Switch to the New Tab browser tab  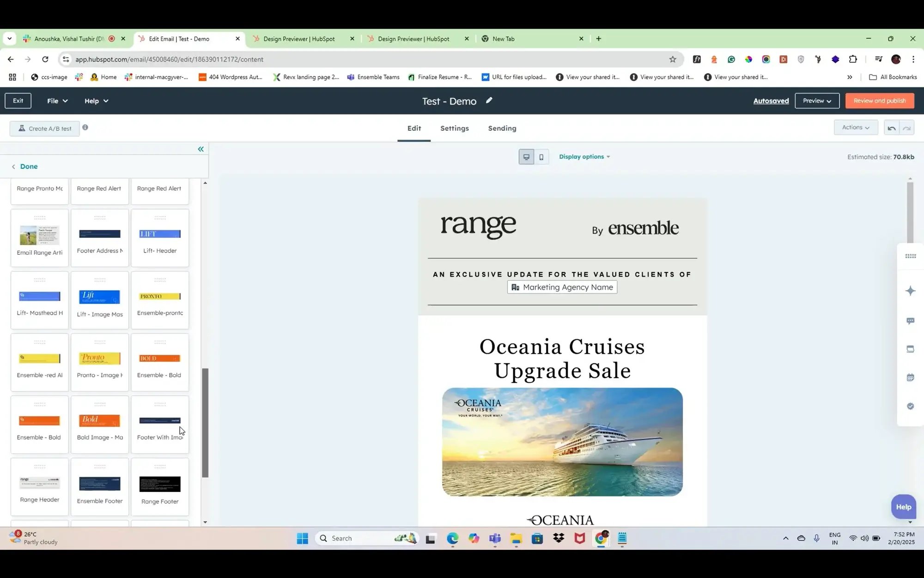531,39
